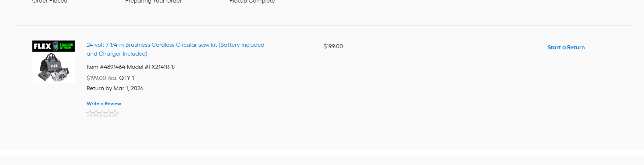Rate the product five stars

tap(115, 113)
